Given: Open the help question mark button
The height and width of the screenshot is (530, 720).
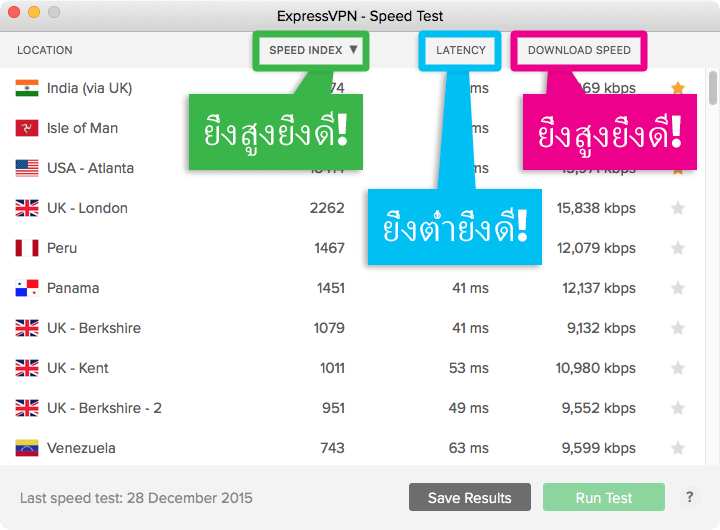Looking at the screenshot, I should tap(689, 497).
